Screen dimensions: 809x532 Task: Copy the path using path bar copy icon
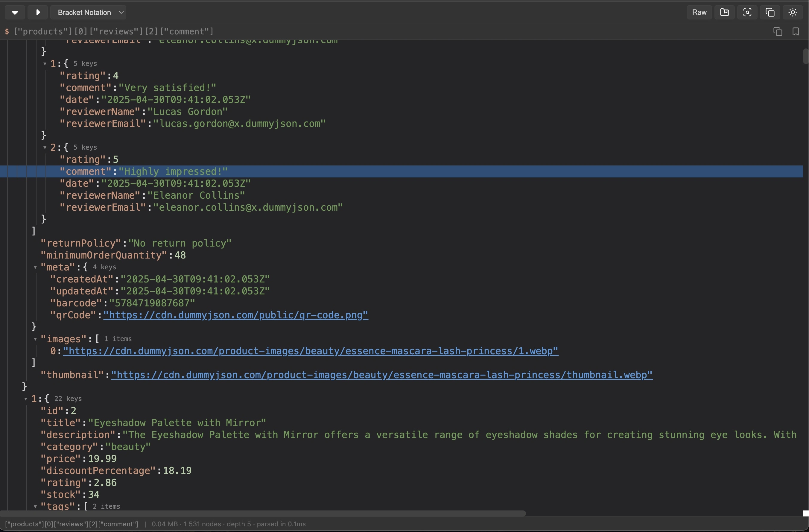(x=778, y=32)
